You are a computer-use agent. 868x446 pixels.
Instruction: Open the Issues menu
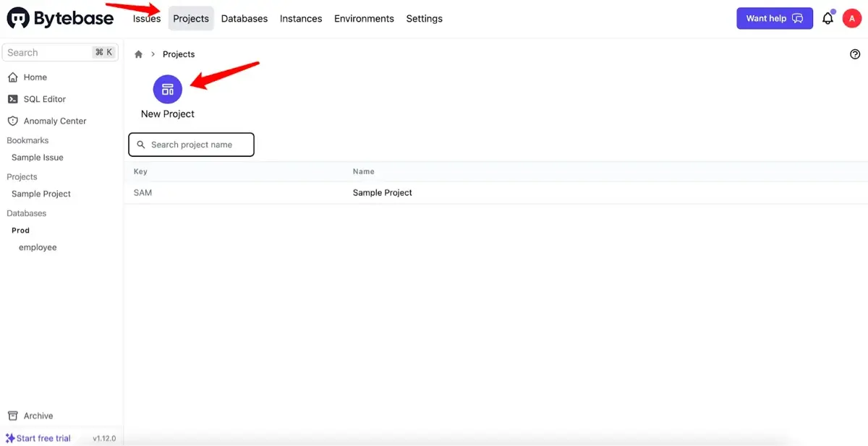click(x=147, y=19)
